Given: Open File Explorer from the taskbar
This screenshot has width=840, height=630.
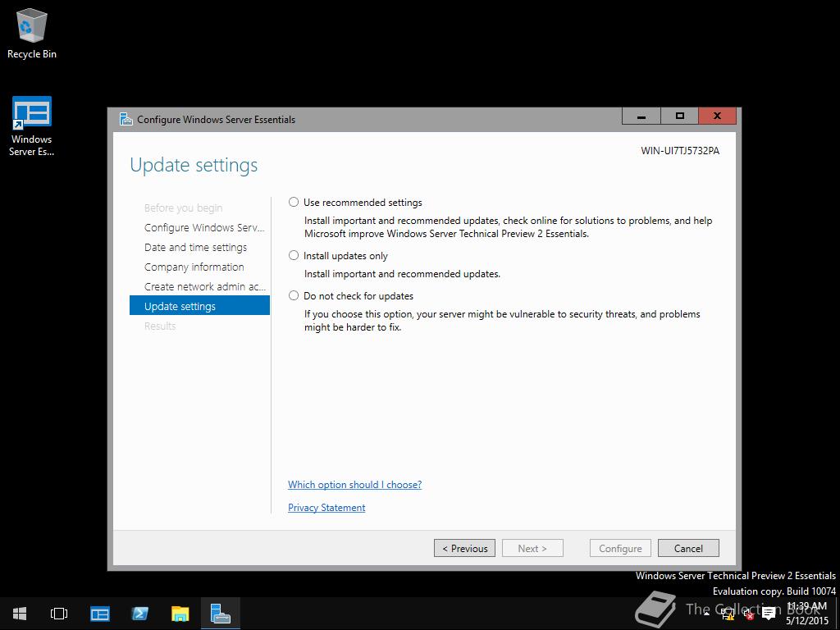Looking at the screenshot, I should tap(180, 614).
